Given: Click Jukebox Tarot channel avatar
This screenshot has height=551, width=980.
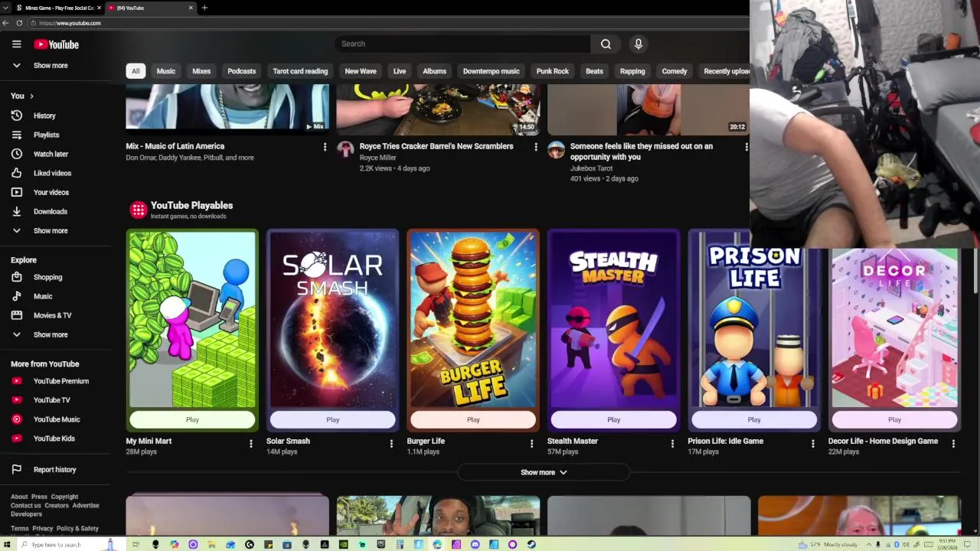Looking at the screenshot, I should coord(556,149).
